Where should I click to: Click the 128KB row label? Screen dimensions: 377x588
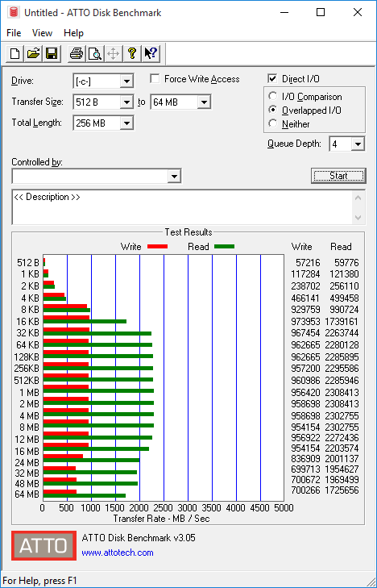pos(27,357)
